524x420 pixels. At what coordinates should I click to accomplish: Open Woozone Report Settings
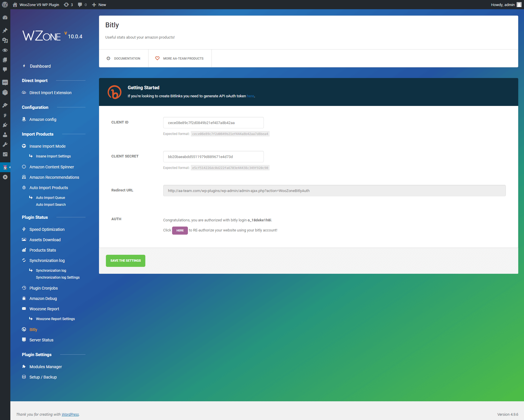tap(55, 319)
